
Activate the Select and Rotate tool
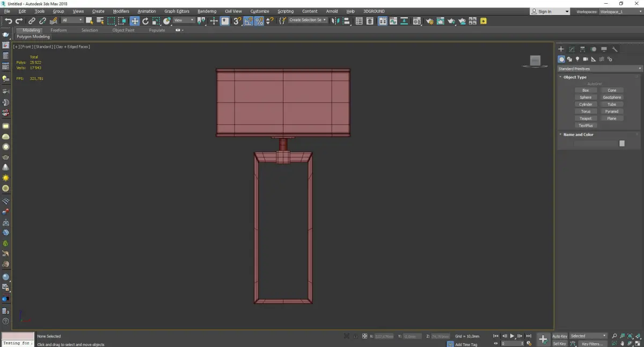145,21
